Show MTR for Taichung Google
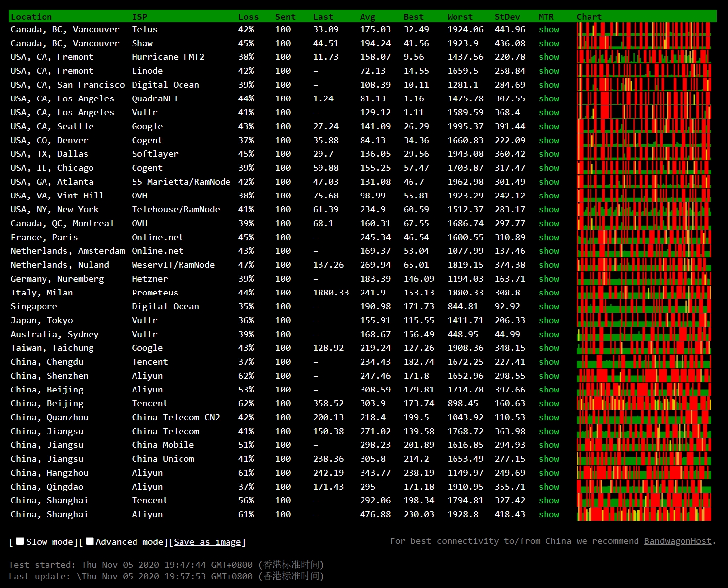 coord(549,348)
